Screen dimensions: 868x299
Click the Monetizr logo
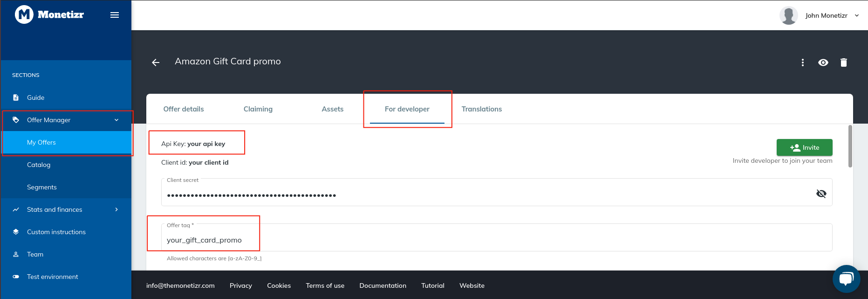click(x=49, y=14)
